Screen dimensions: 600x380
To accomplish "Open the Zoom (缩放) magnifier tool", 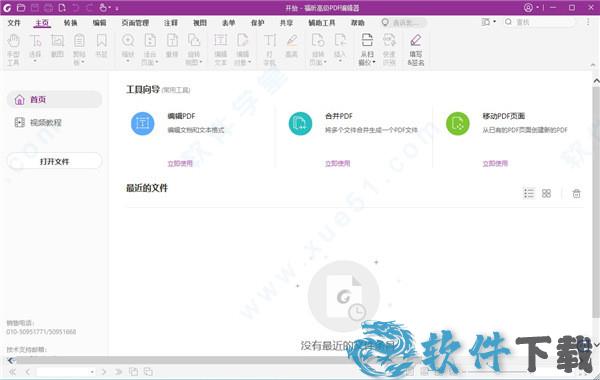I will (x=128, y=49).
